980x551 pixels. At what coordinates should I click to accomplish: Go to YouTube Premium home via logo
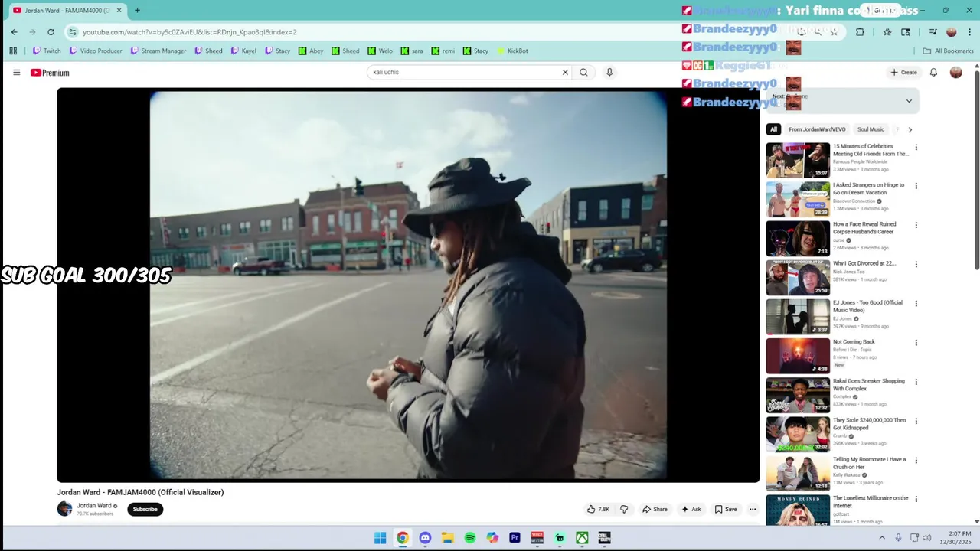[50, 73]
